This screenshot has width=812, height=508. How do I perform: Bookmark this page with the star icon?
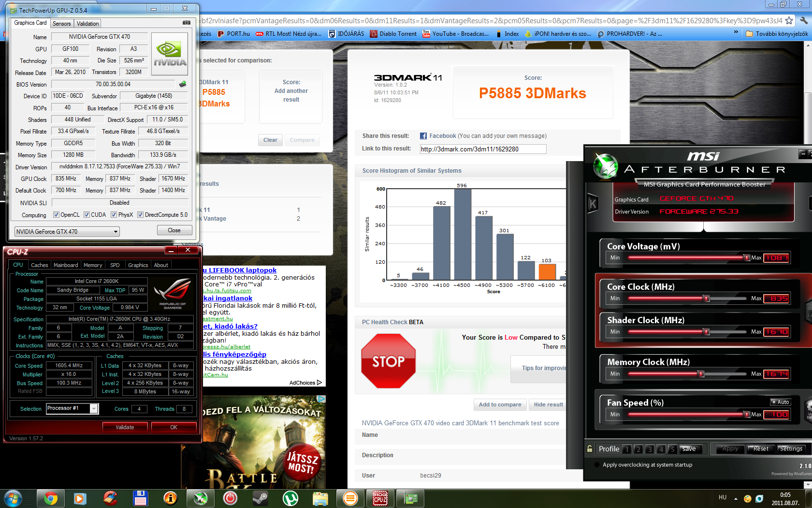click(x=789, y=20)
